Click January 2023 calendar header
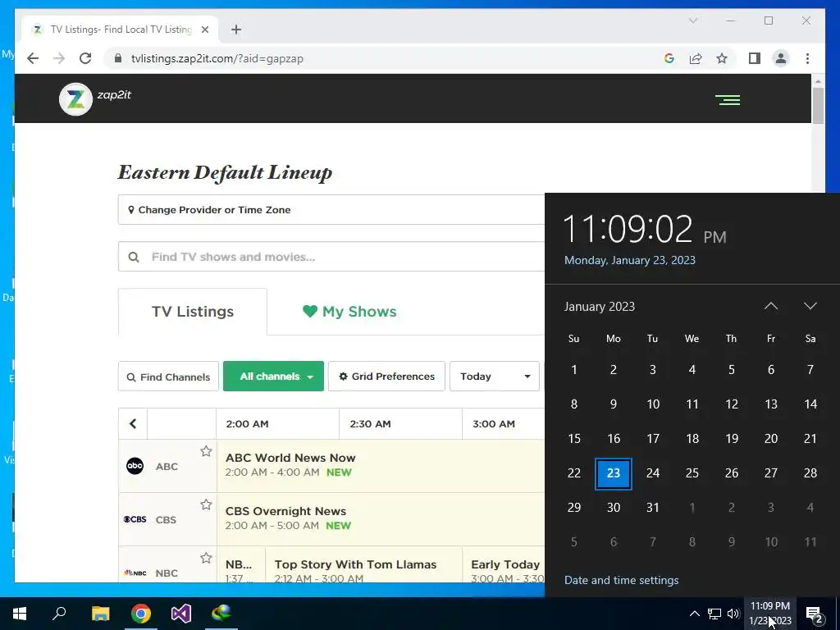Screen dimensions: 840x630 600,307
